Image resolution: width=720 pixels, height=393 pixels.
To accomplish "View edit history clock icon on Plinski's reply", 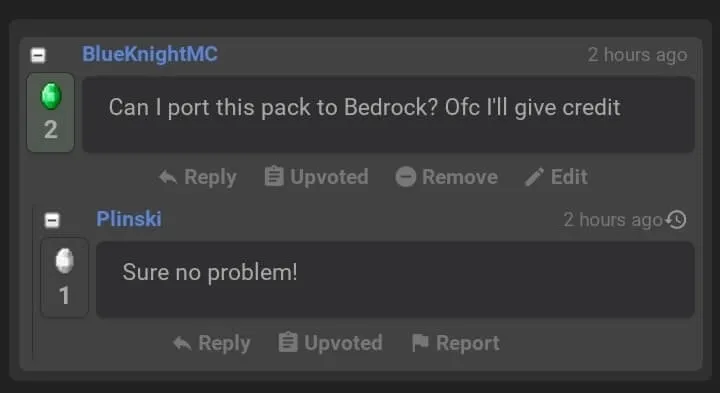I will tap(677, 219).
